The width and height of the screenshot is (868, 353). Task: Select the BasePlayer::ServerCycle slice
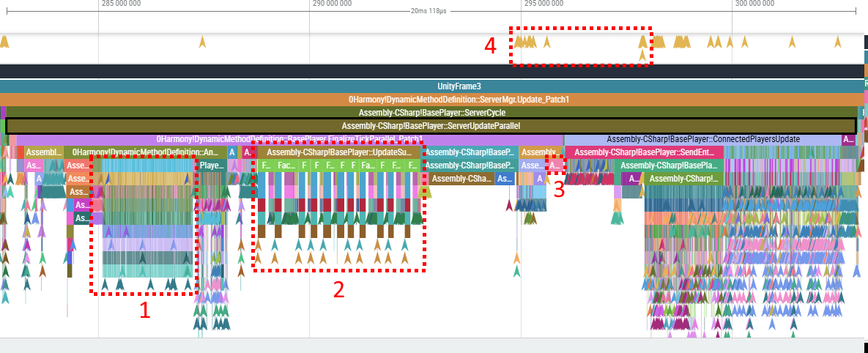(432, 113)
